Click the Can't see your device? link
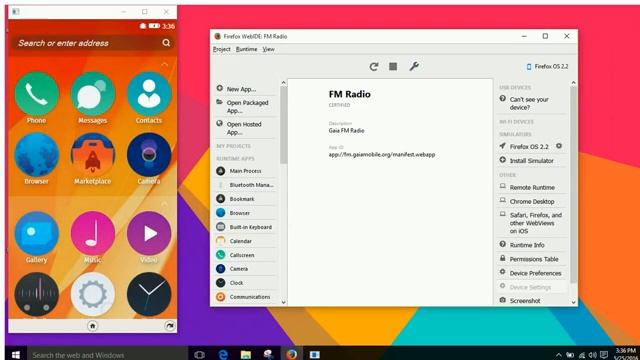This screenshot has width=640, height=360. pos(529,103)
